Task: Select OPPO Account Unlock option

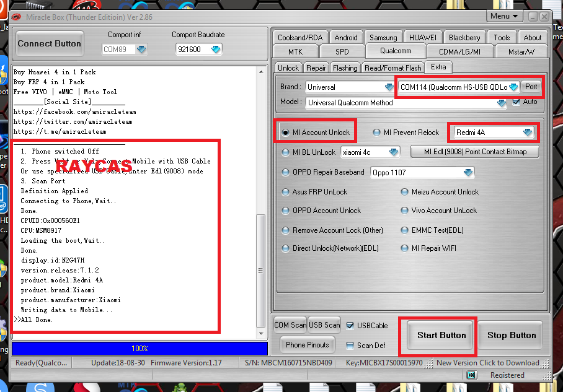Action: click(285, 211)
